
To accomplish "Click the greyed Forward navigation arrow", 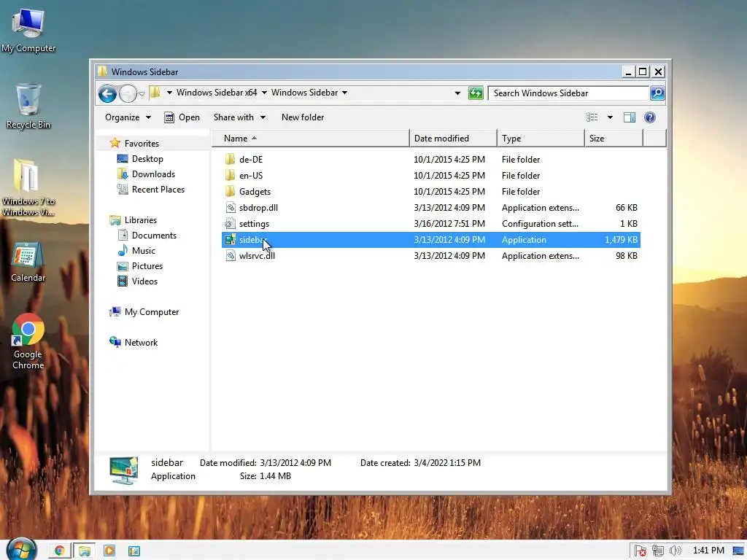I will 128,93.
